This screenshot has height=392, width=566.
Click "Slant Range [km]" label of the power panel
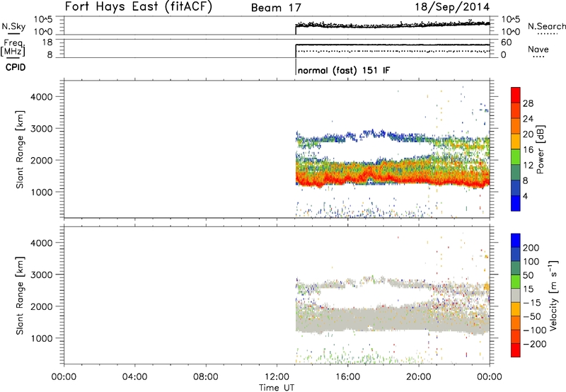[x=20, y=149]
